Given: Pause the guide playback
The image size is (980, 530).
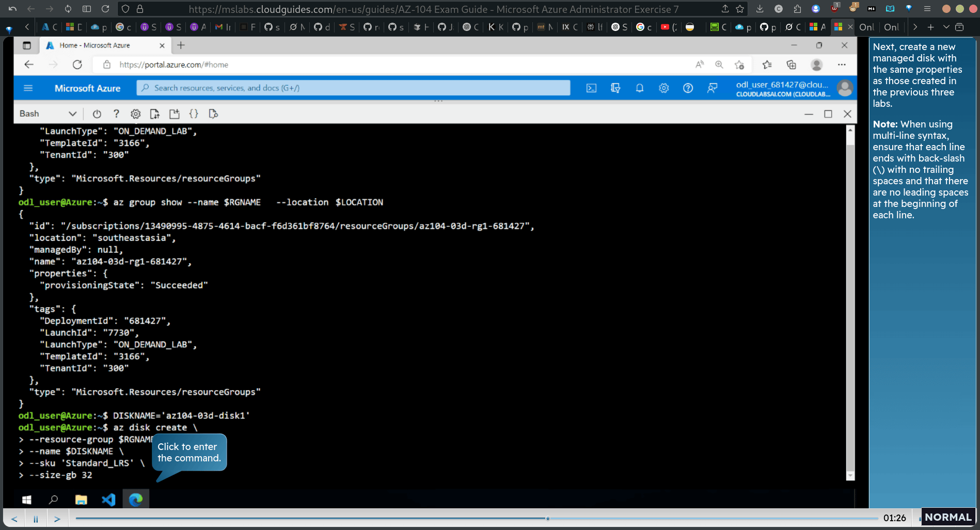Looking at the screenshot, I should (36, 519).
